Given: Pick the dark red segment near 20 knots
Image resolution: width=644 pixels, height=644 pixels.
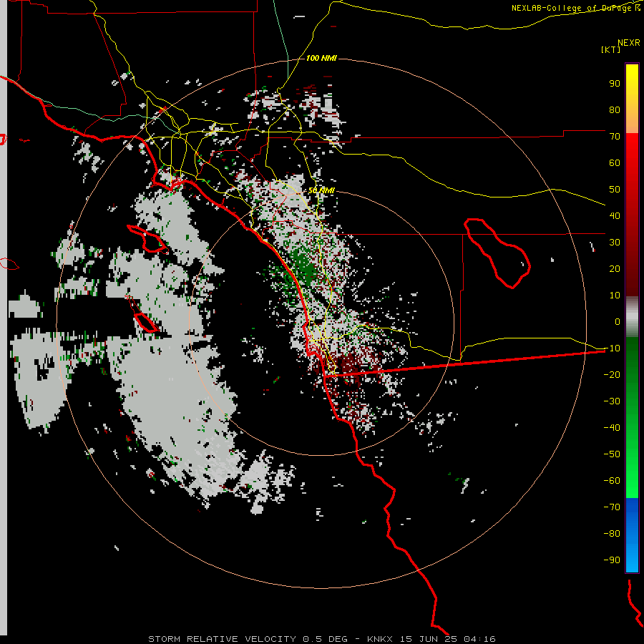Looking at the screenshot, I should click(632, 269).
